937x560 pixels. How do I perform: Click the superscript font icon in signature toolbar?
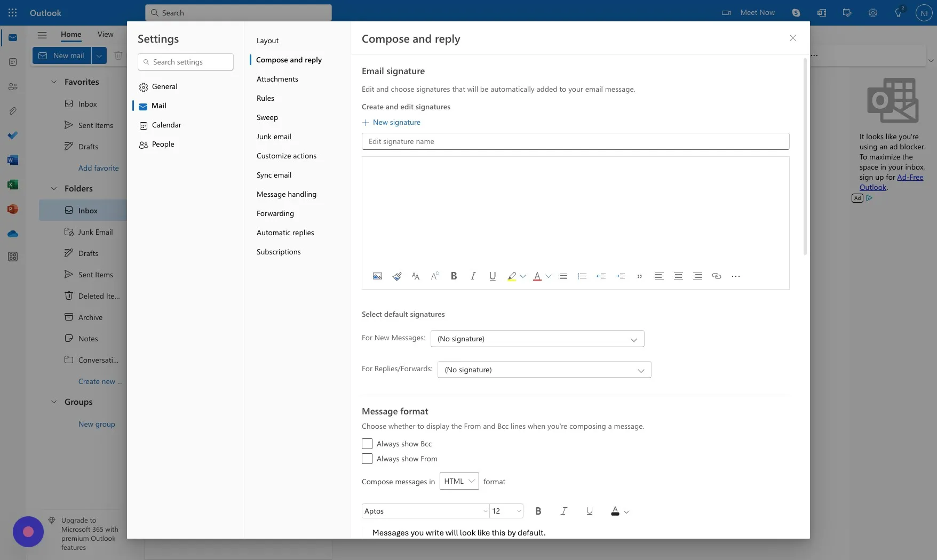pyautogui.click(x=435, y=276)
